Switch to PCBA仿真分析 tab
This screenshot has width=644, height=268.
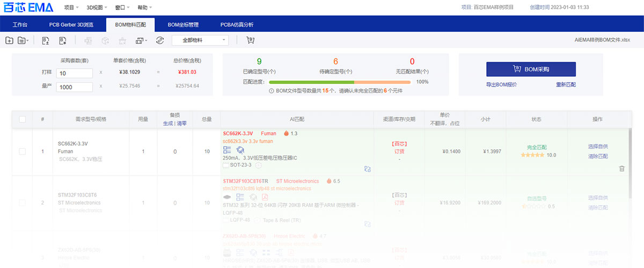(x=237, y=25)
